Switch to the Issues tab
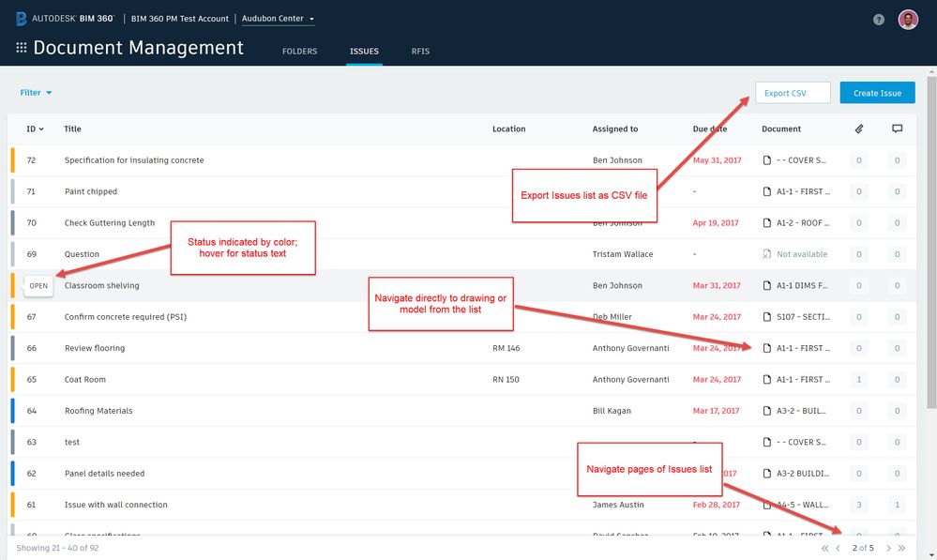The image size is (937, 560). coord(364,52)
